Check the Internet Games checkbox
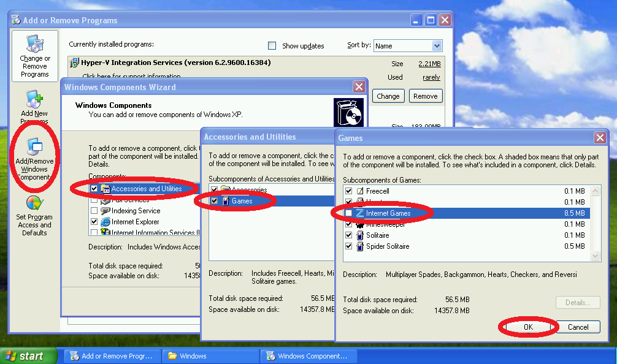The width and height of the screenshot is (617, 364). 348,213
